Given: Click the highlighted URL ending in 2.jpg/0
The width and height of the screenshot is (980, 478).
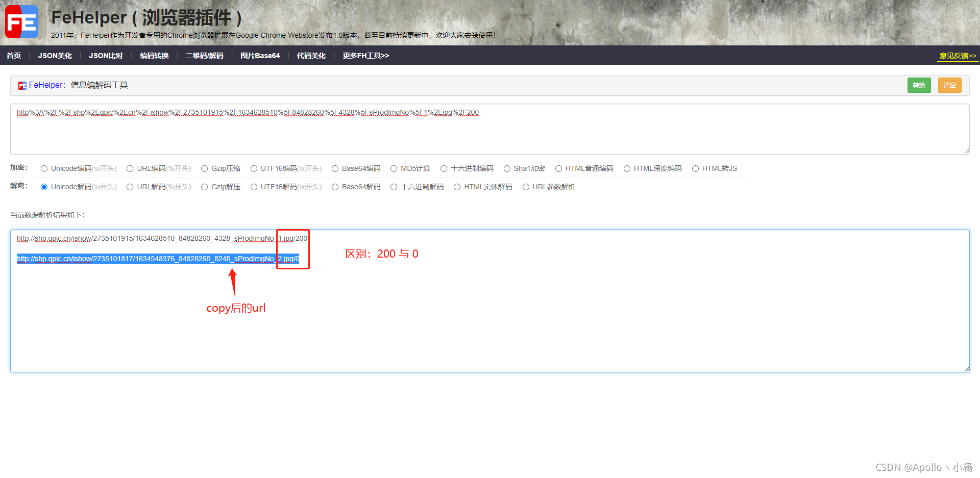Looking at the screenshot, I should tap(158, 259).
